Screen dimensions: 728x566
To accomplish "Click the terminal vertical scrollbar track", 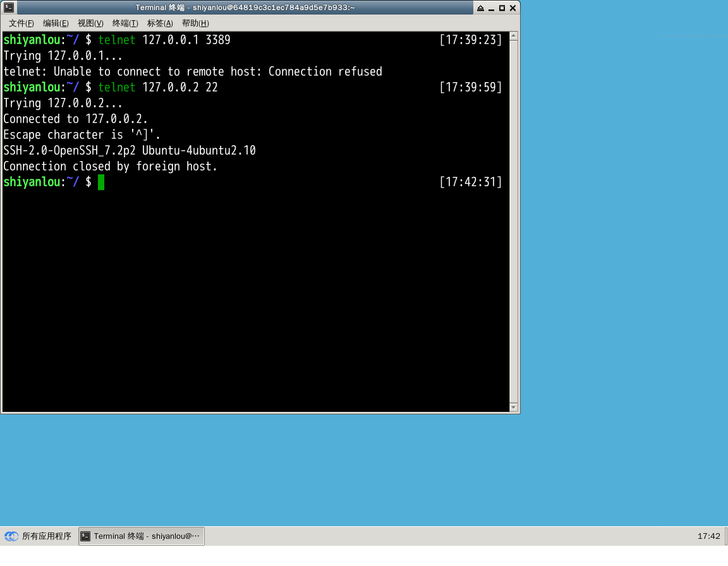I will coord(514,222).
